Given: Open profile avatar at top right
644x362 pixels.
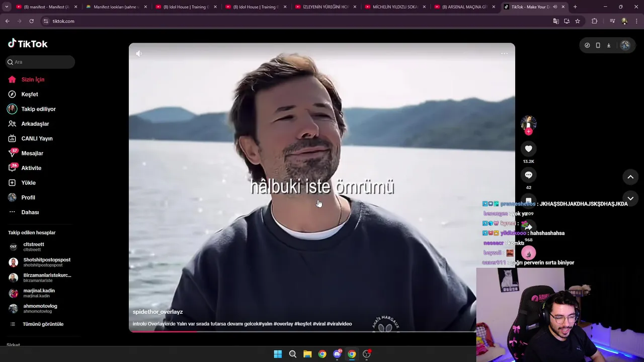Looking at the screenshot, I should (x=625, y=45).
